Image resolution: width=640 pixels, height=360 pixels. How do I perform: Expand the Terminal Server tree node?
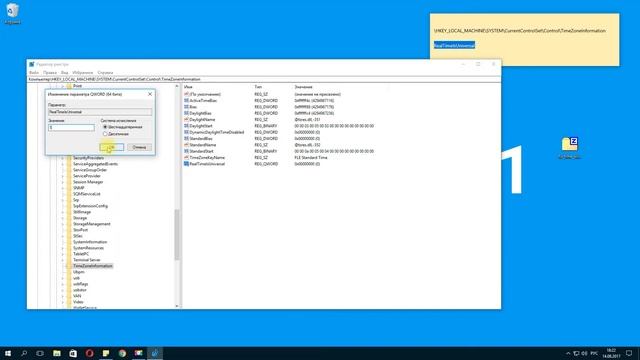coord(62,260)
